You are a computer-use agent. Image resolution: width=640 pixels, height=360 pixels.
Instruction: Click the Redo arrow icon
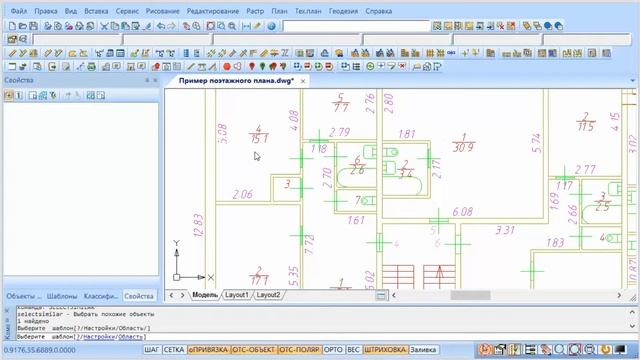[171, 26]
